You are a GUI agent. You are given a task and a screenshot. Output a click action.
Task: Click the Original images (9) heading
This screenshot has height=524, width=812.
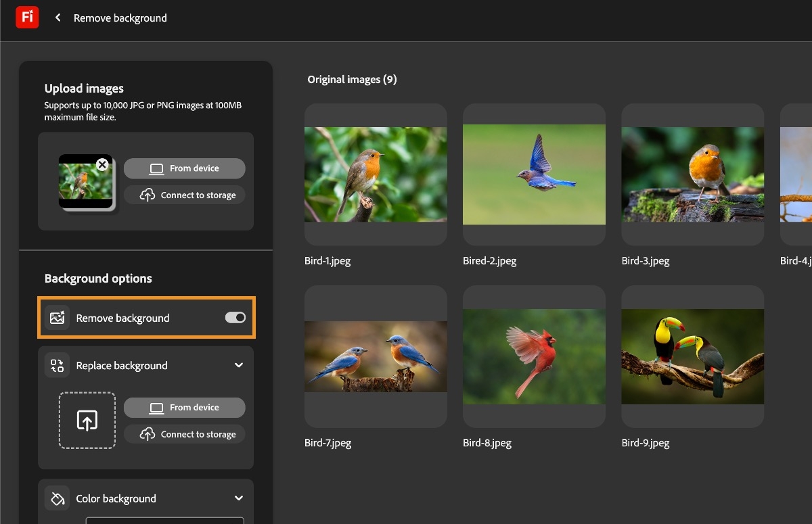click(352, 80)
